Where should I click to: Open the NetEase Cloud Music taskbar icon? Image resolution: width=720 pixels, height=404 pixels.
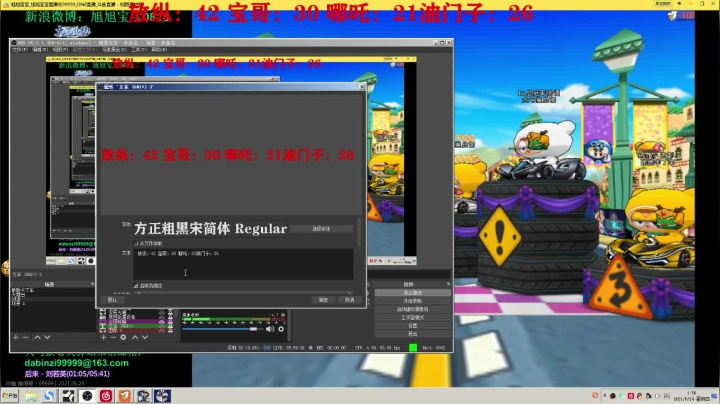tap(106, 396)
